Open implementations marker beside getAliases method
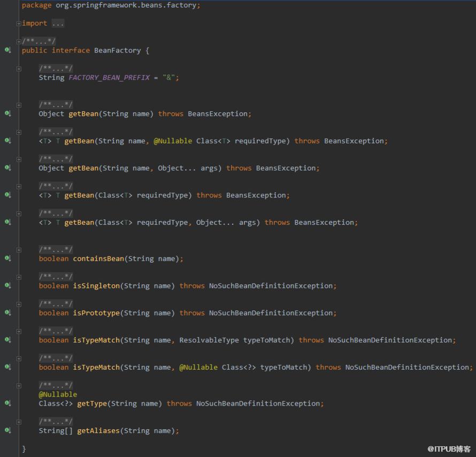 8,430
